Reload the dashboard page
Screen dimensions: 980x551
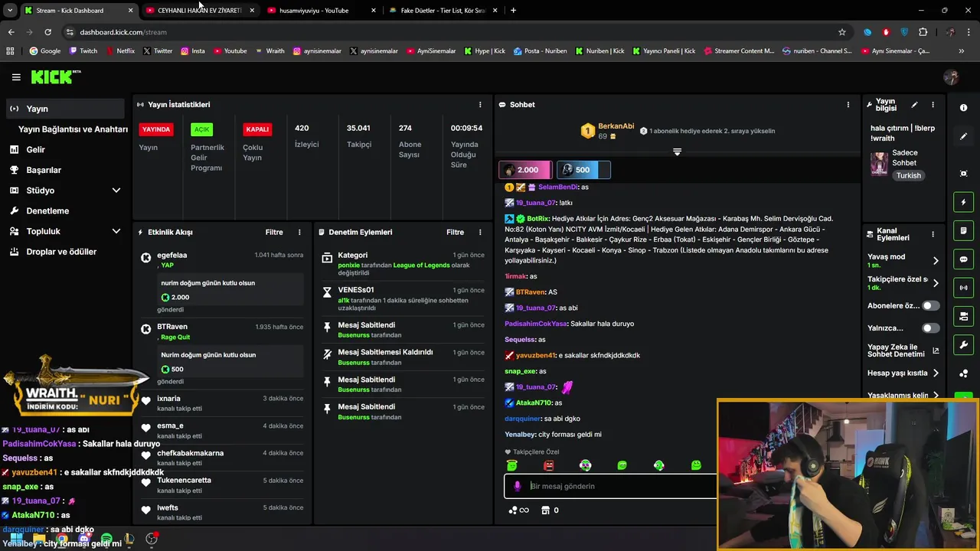[x=47, y=32]
